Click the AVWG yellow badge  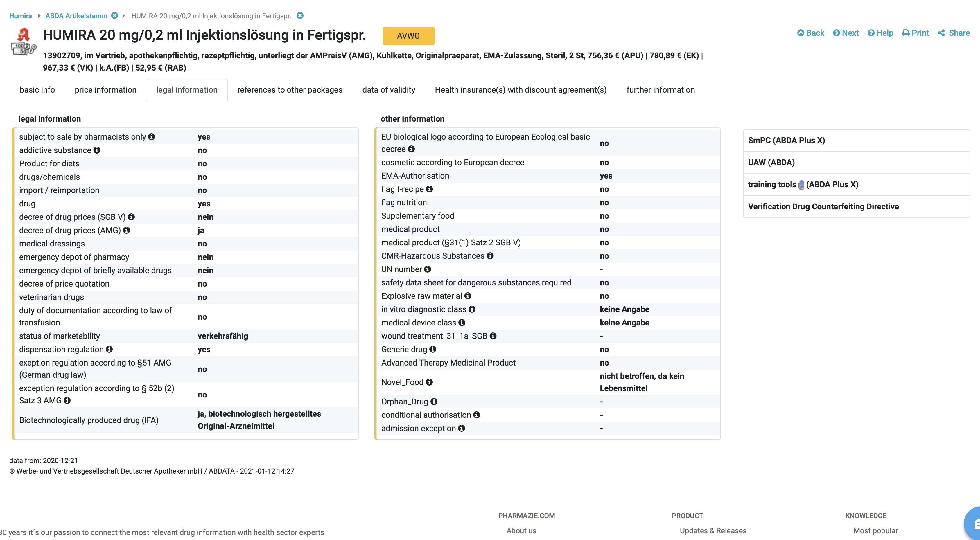pos(408,36)
